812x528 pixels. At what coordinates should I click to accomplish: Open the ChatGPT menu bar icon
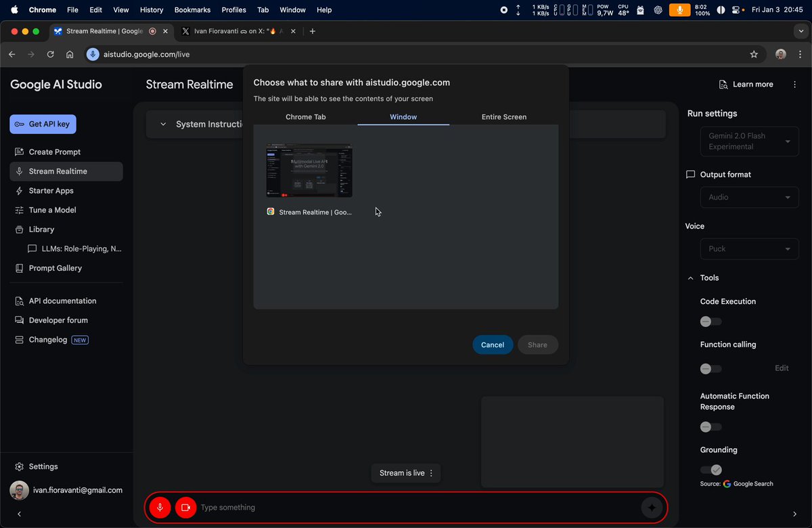658,10
